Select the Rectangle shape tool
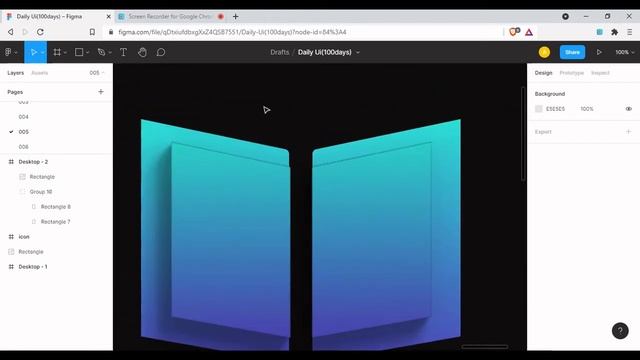 tap(79, 52)
